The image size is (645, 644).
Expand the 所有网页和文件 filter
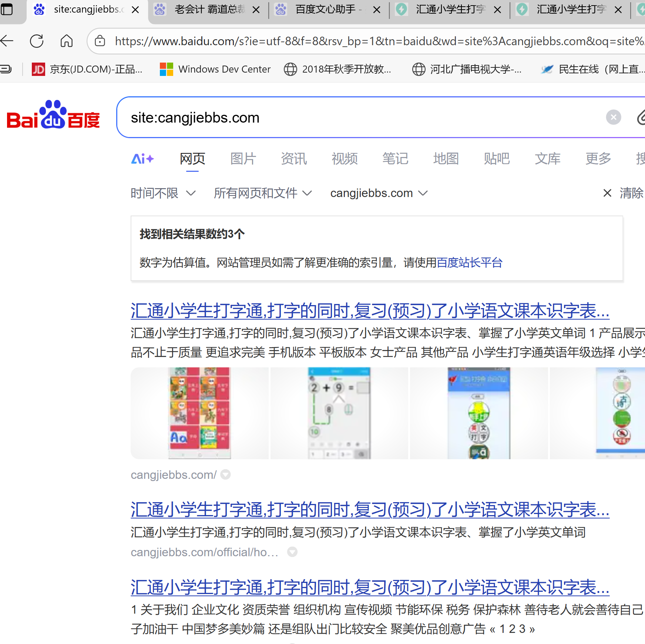[x=263, y=193]
